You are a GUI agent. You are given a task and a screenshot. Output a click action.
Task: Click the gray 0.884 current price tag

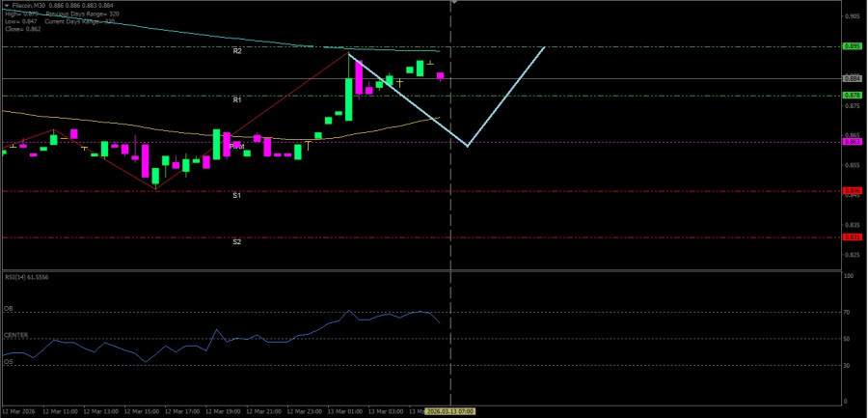point(851,79)
